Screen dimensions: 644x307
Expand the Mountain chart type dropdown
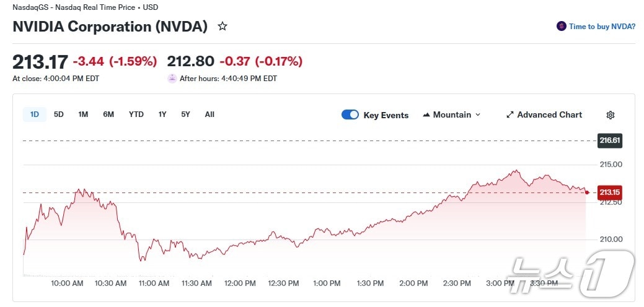(477, 115)
